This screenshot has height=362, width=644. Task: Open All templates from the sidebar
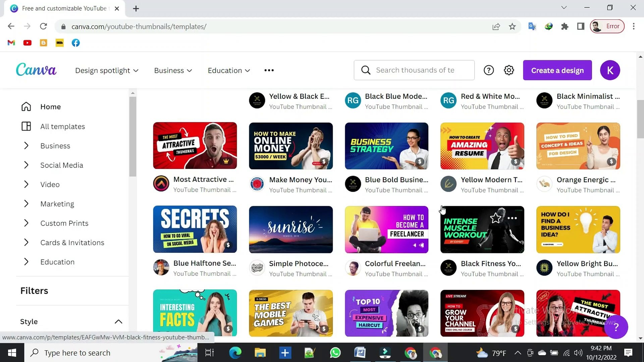[62, 126]
